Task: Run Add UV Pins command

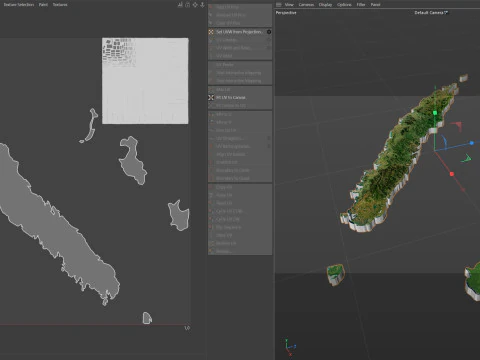Action: pos(239,7)
